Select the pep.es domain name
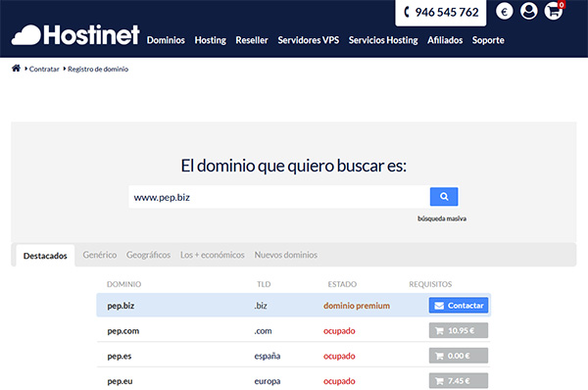 (120, 357)
